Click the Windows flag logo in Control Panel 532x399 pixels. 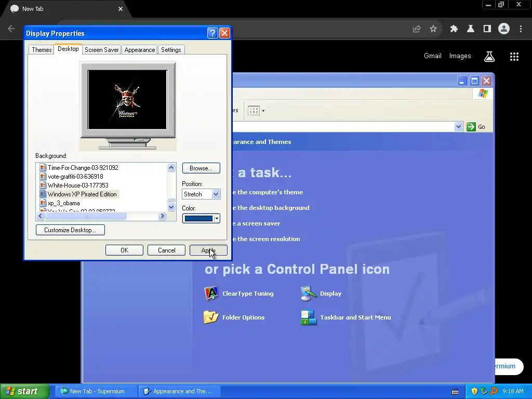(483, 94)
